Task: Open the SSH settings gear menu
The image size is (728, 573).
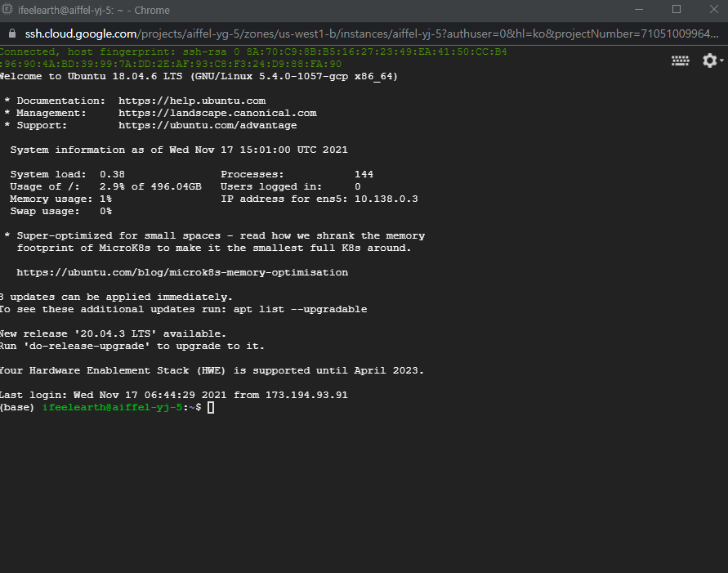Action: point(712,60)
